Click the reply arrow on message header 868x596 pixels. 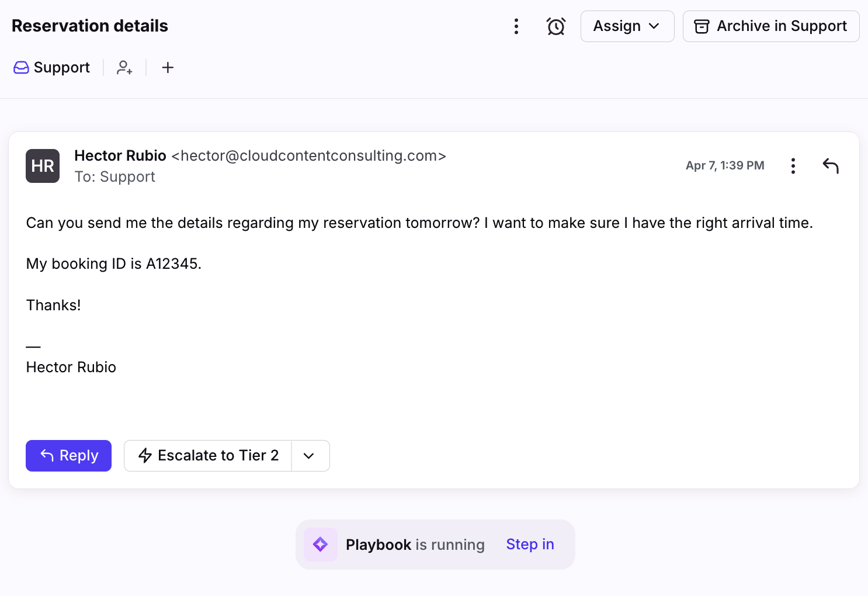click(x=831, y=166)
